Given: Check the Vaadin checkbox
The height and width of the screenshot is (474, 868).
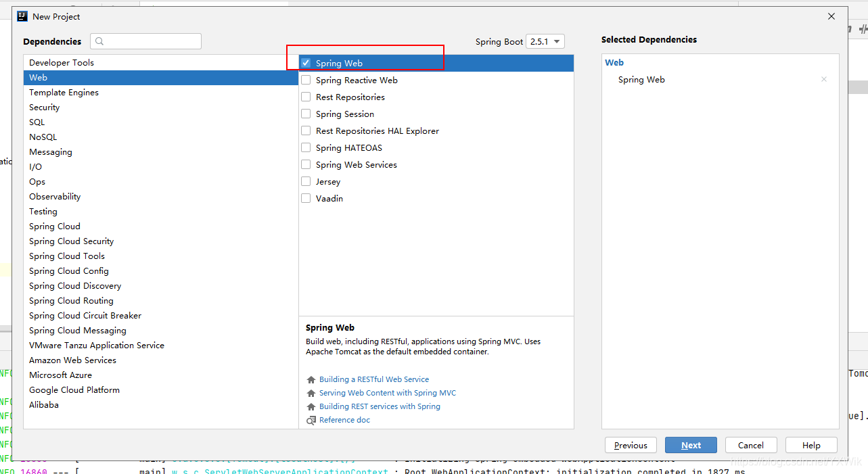Looking at the screenshot, I should (306, 198).
